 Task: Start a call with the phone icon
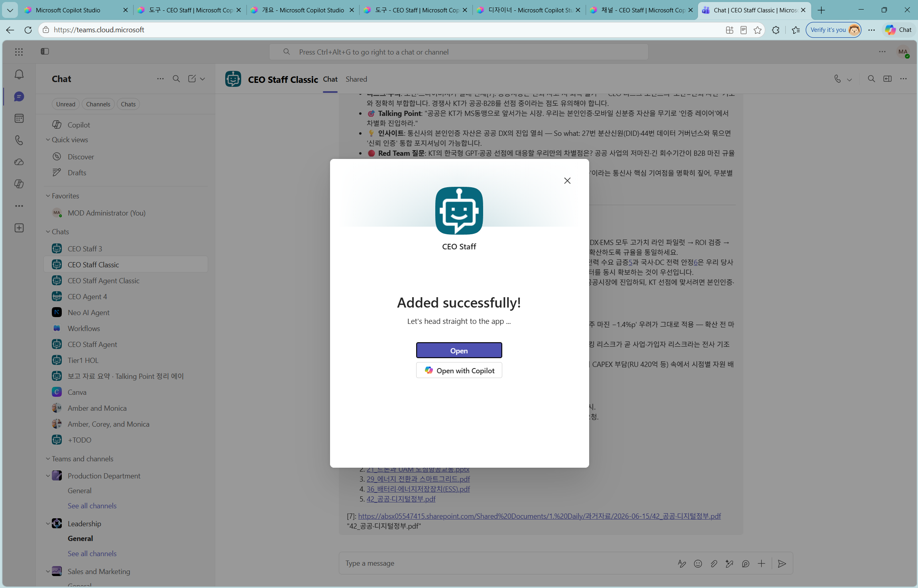point(837,79)
